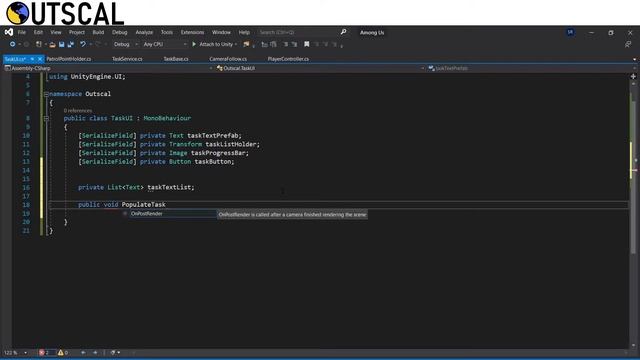640x360 pixels.
Task: Open the Analyze menu
Action: coord(144,32)
